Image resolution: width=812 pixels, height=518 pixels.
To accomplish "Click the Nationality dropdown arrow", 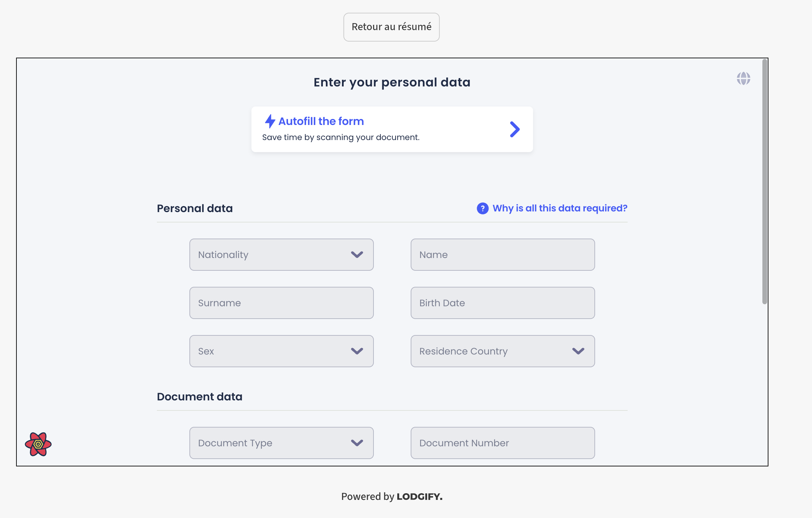I will click(357, 255).
